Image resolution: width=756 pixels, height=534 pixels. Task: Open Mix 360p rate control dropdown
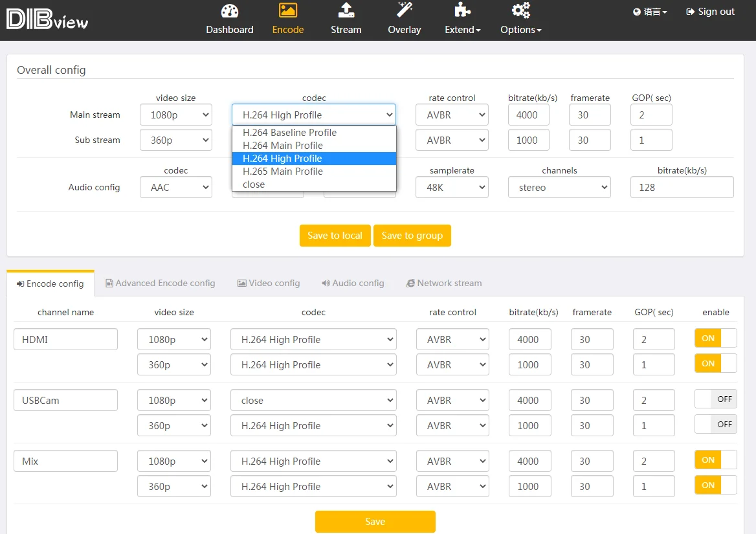click(452, 487)
